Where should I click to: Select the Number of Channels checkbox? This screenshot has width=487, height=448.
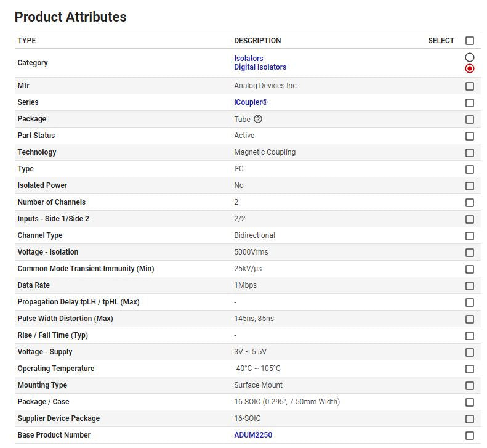click(470, 203)
